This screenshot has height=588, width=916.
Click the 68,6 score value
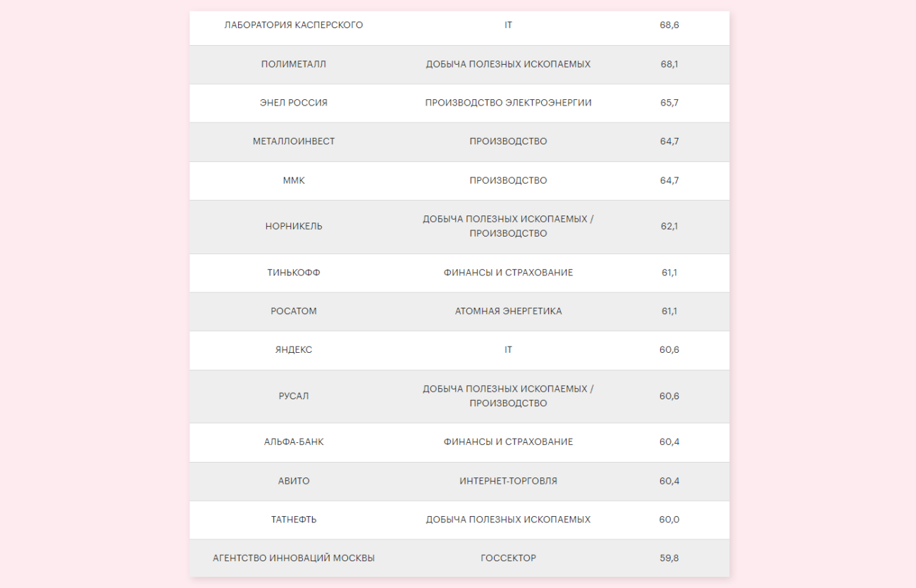[669, 25]
